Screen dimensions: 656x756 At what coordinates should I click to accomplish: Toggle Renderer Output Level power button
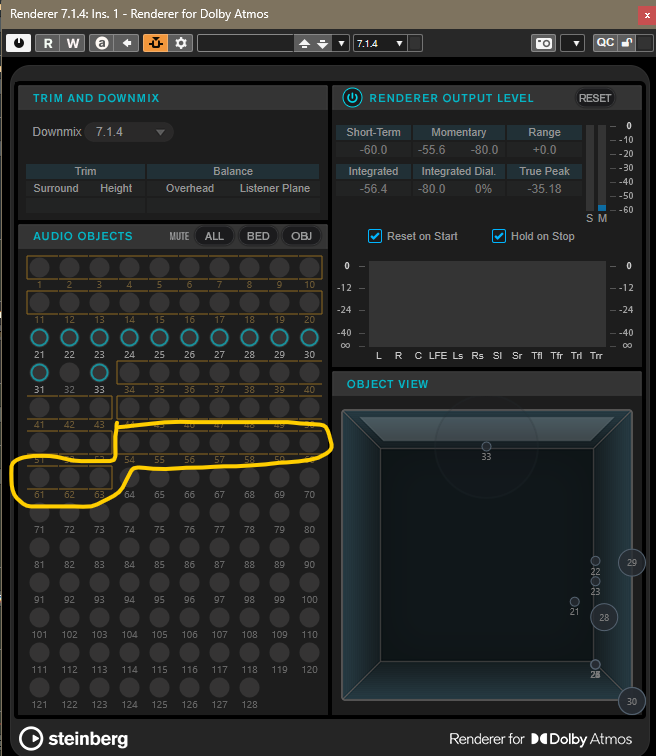352,98
